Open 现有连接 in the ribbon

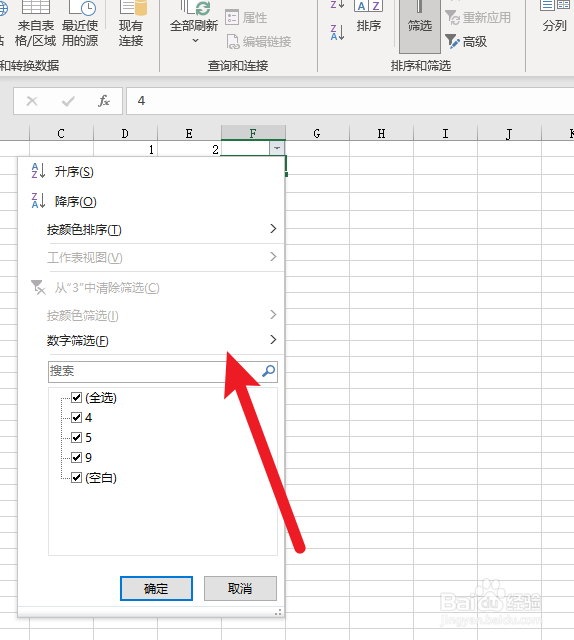pos(131,24)
